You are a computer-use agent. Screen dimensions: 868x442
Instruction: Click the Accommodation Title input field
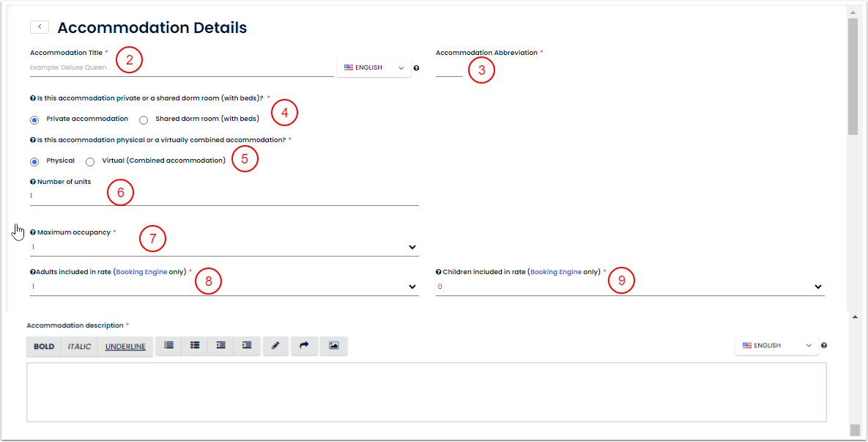182,67
